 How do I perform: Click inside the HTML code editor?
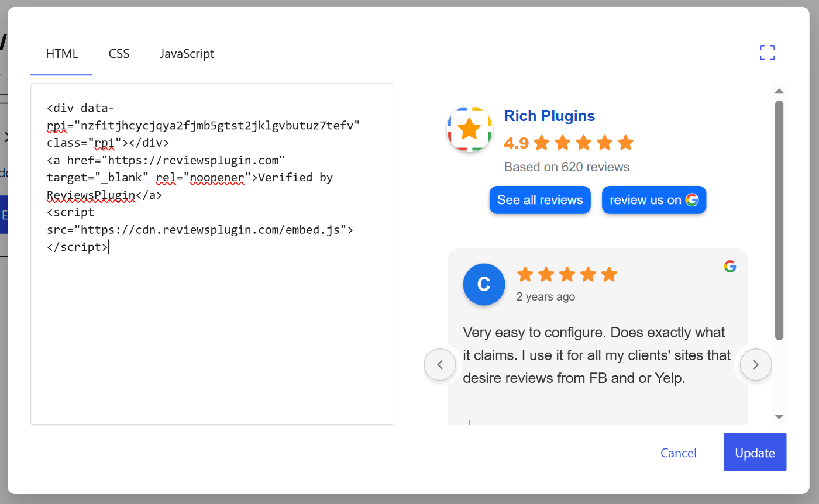point(212,254)
